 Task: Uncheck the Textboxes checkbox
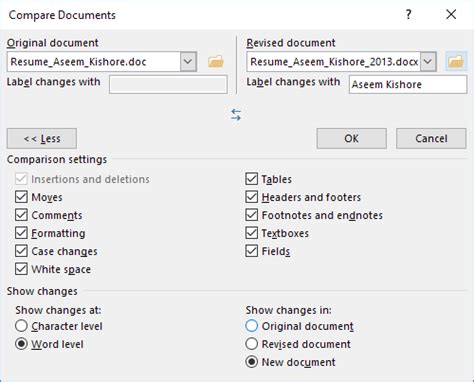point(252,233)
